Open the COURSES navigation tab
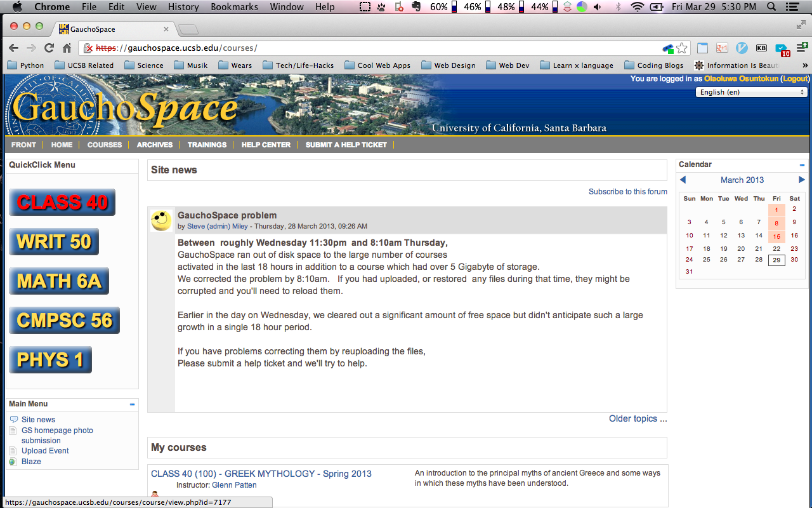Image resolution: width=812 pixels, height=508 pixels. [105, 145]
